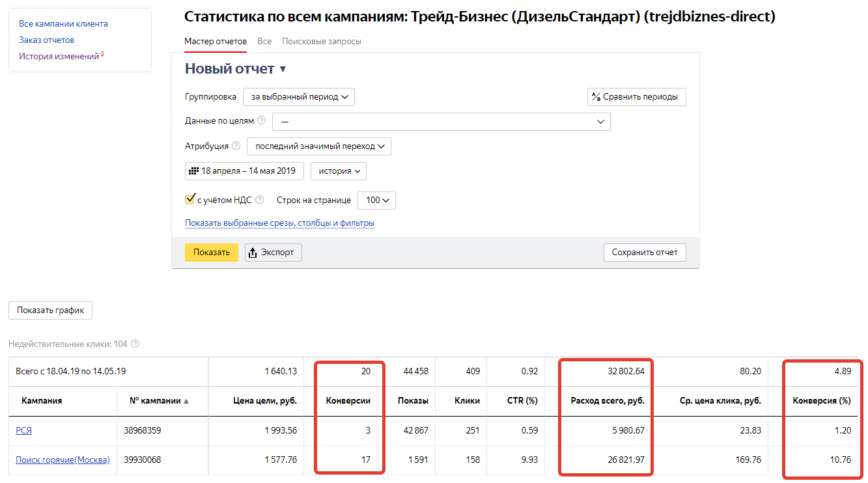The image size is (868, 483).
Task: Switch to Поисковые запросы tab
Action: click(322, 41)
